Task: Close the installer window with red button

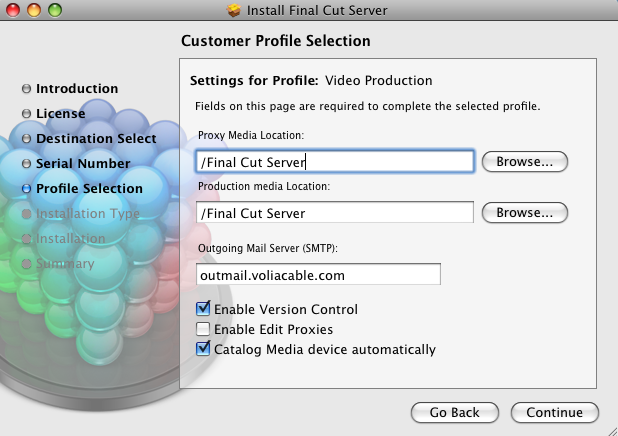Action: point(13,10)
